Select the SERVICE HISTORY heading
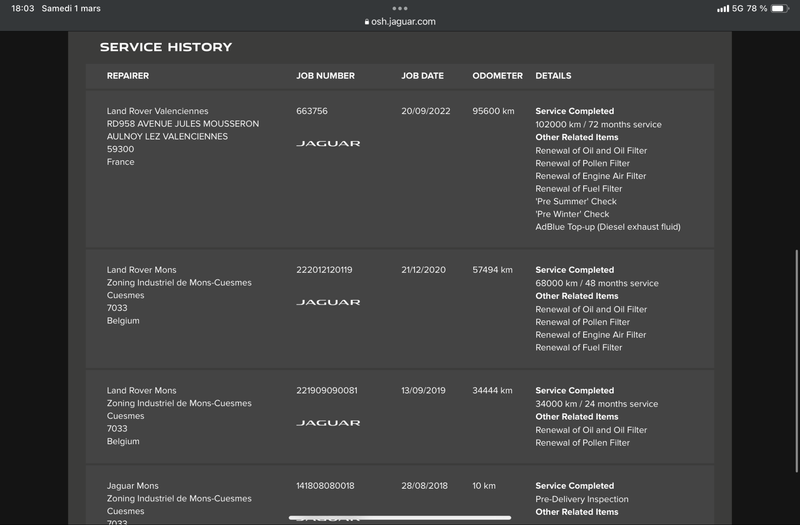 tap(166, 47)
